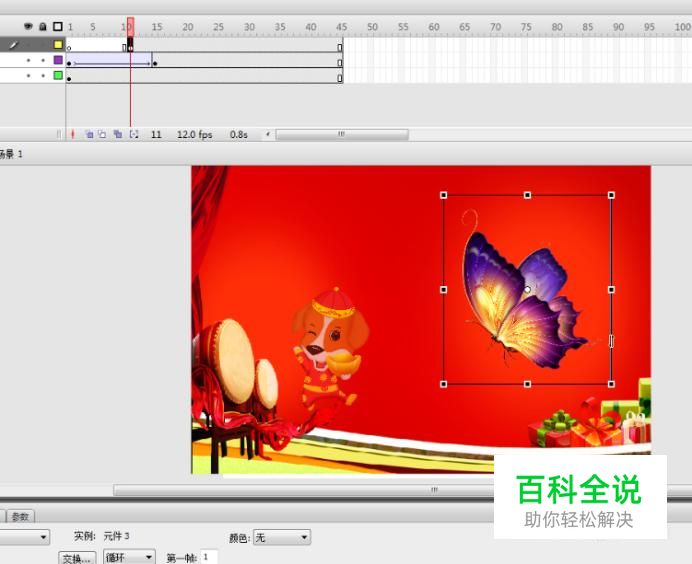Toggle the yellow outline swatch of top layer
This screenshot has height=564, width=692.
(x=58, y=45)
